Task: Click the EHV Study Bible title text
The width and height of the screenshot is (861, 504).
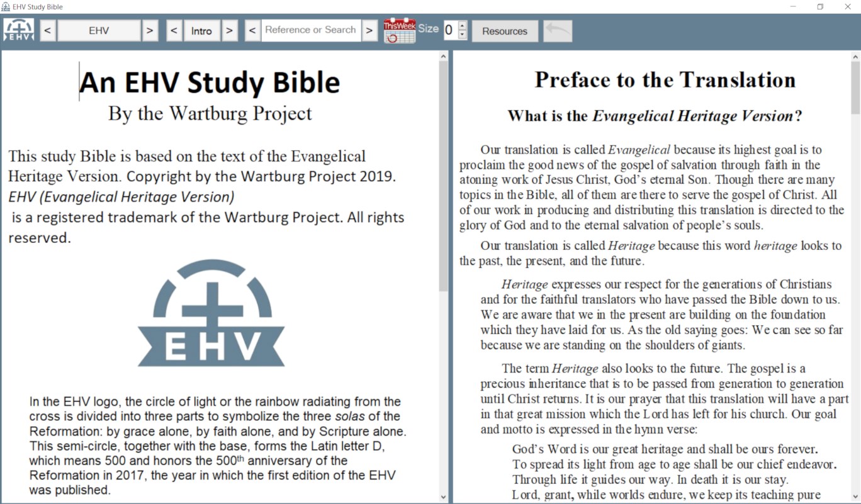Action: (x=38, y=6)
